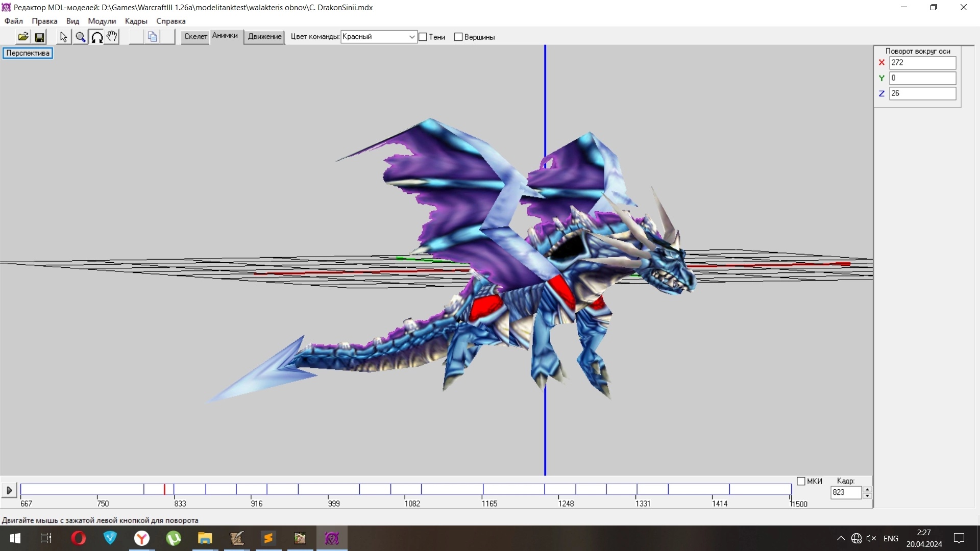Click the save floppy disk icon
The width and height of the screenshot is (980, 551).
click(39, 37)
